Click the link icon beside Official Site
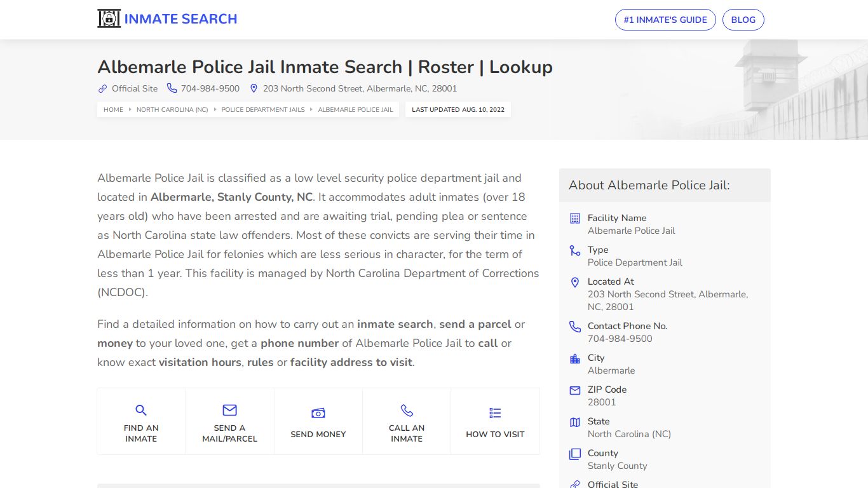The height and width of the screenshot is (488, 868). 102,88
